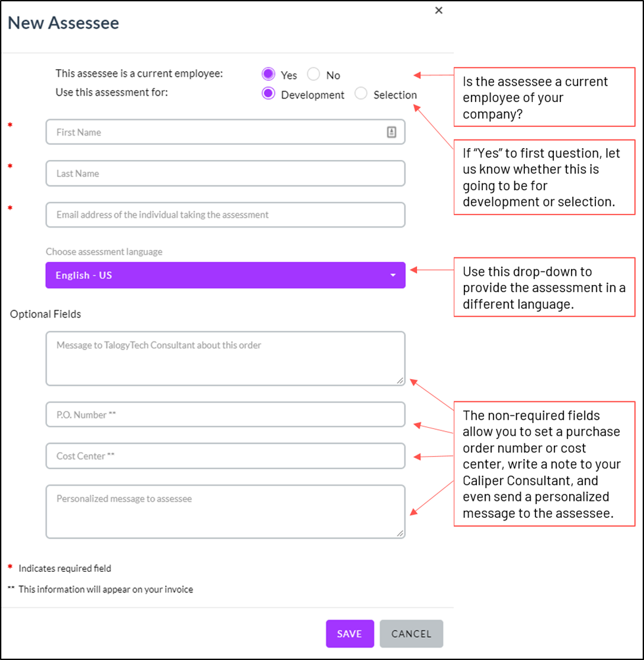Click the personalized message to assessee box
644x660 pixels.
point(225,511)
